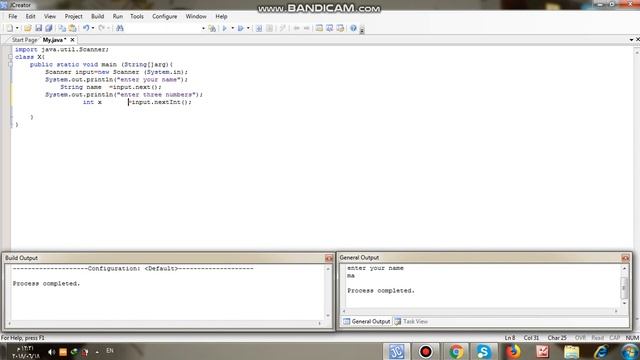
Task: Expand the Run dropdown arrow
Action: [248, 28]
